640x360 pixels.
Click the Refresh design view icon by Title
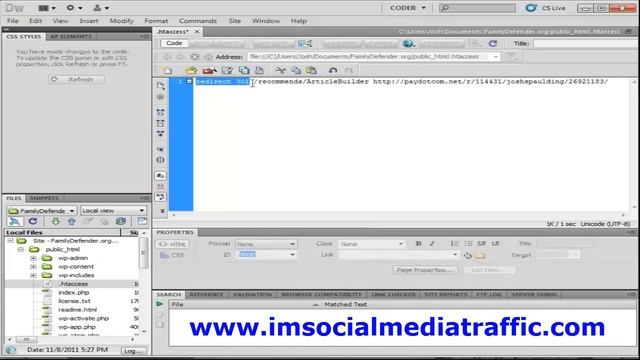pos(493,43)
